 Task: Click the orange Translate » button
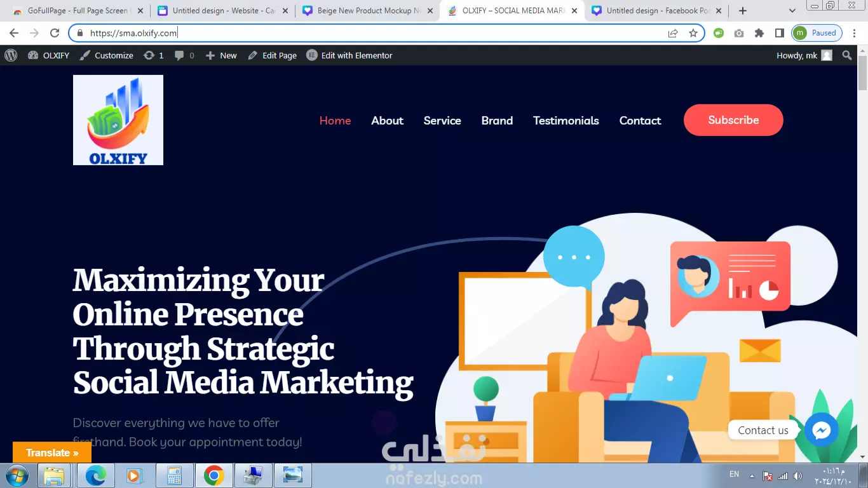coord(52,452)
